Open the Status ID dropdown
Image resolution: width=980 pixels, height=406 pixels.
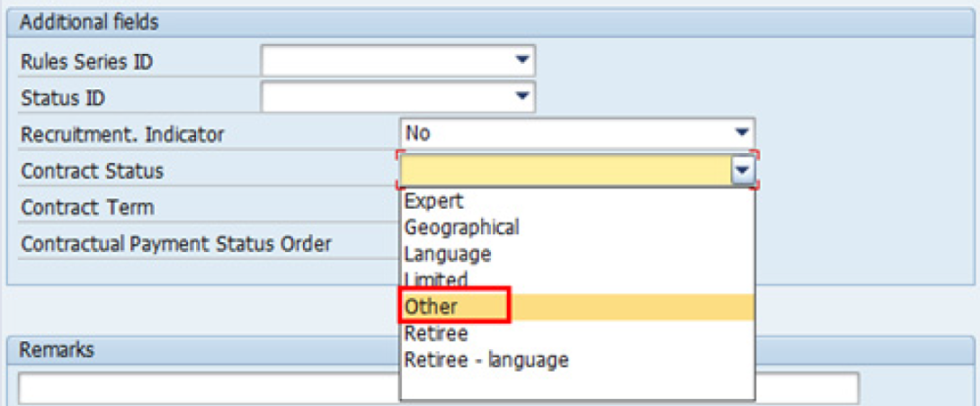[398, 97]
